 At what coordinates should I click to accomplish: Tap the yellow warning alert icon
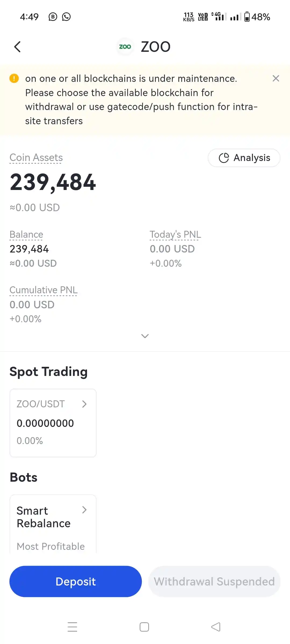click(14, 78)
